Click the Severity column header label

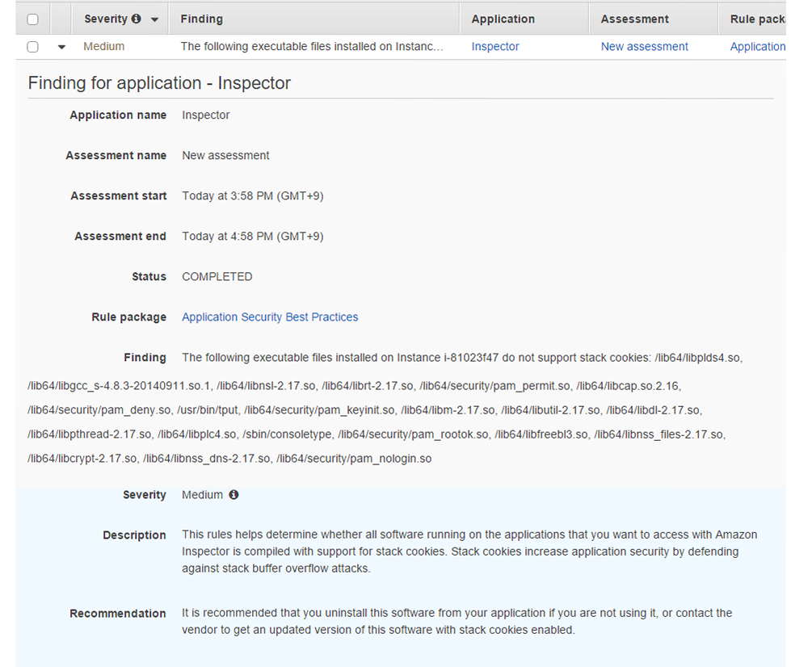coord(106,19)
